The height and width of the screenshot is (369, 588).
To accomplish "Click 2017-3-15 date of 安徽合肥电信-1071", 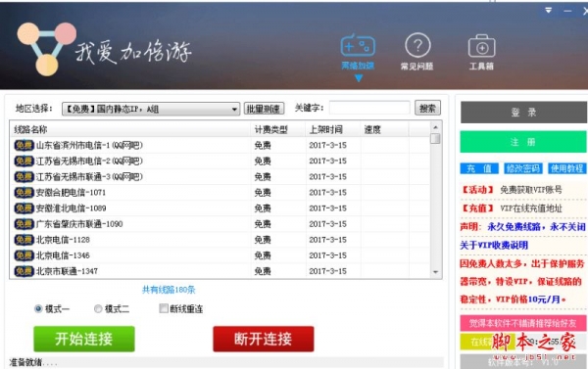I will click(327, 193).
